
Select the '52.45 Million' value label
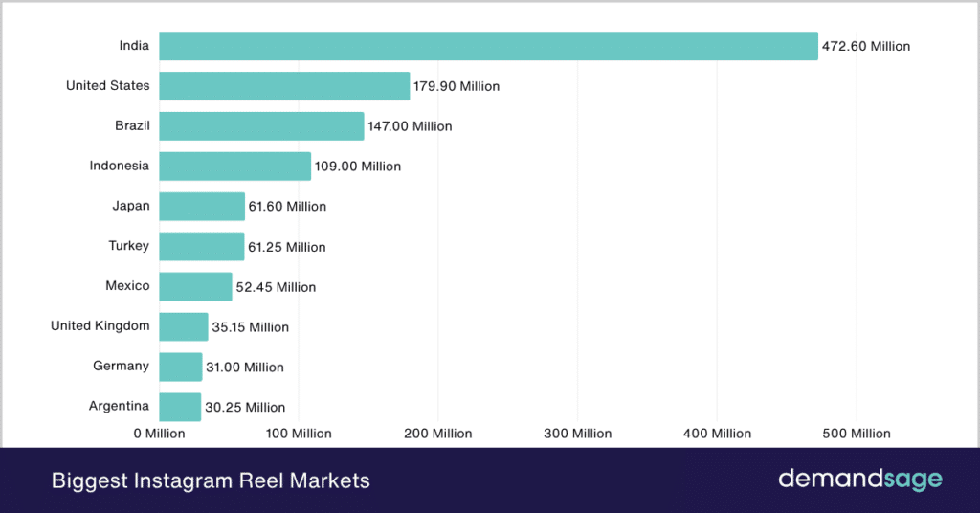coord(276,287)
